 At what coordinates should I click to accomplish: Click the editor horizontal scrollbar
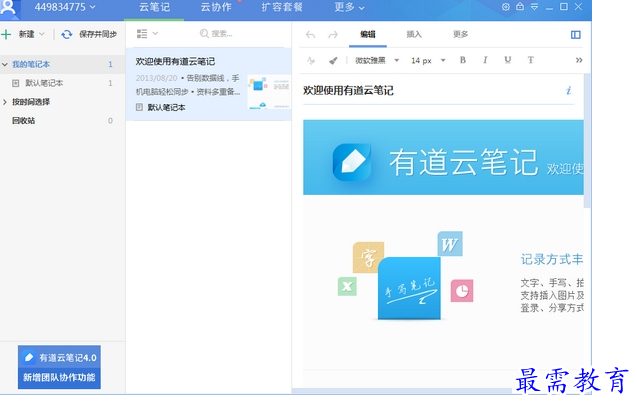tap(401, 391)
